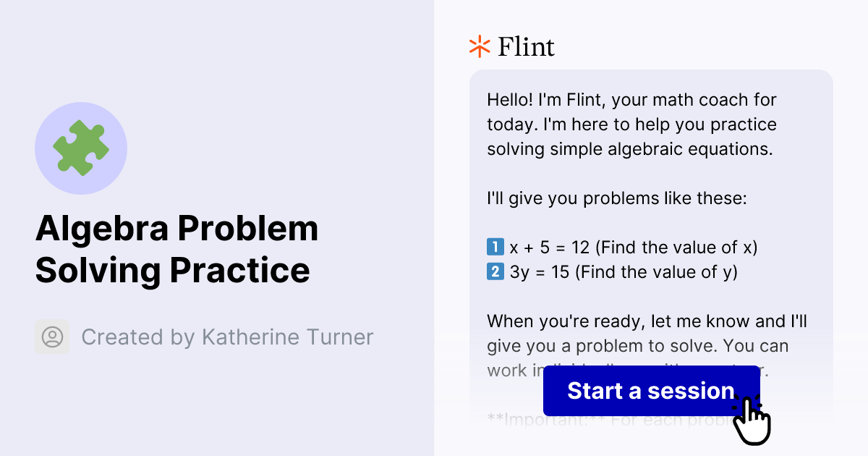Open the Flint chat preview card

pos(651,217)
